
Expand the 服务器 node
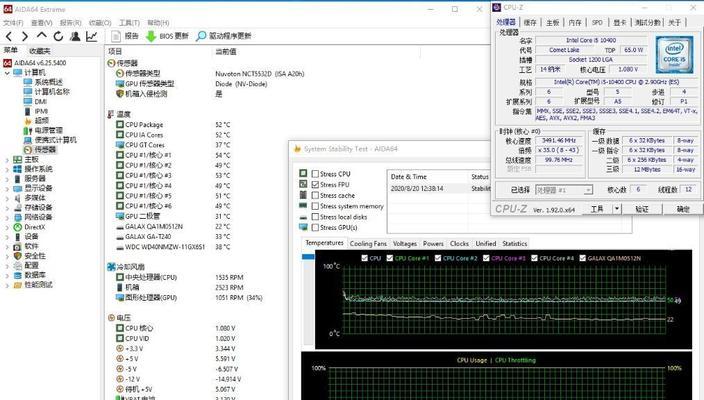[7, 179]
